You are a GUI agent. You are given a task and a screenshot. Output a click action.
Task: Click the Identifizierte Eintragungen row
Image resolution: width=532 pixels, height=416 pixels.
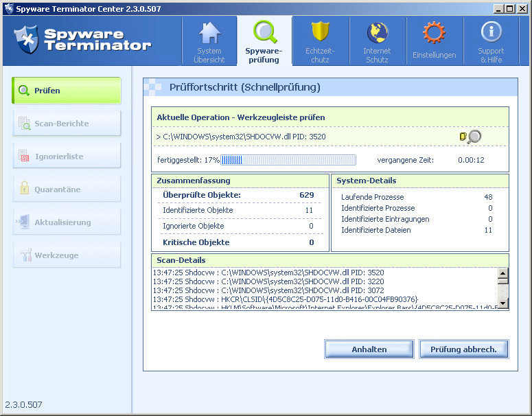pyautogui.click(x=417, y=219)
